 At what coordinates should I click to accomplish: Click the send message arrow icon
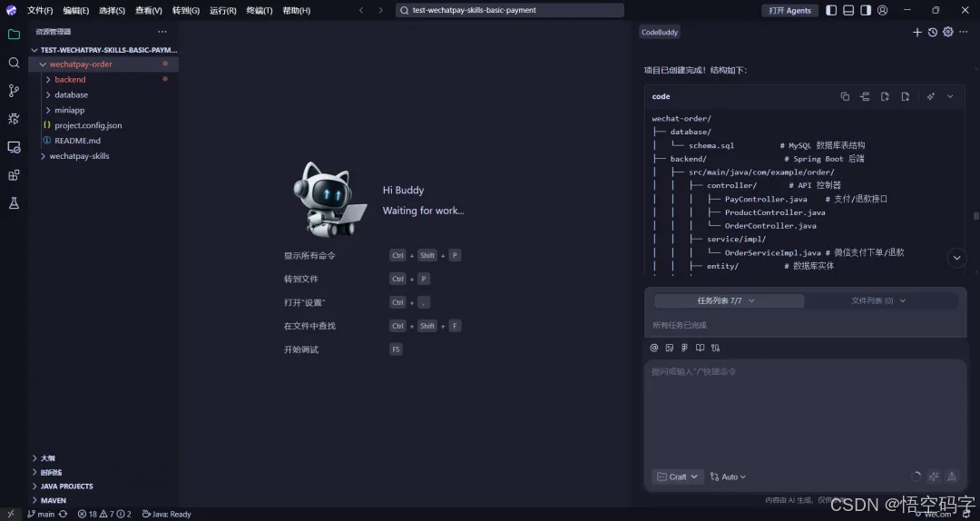tap(952, 477)
